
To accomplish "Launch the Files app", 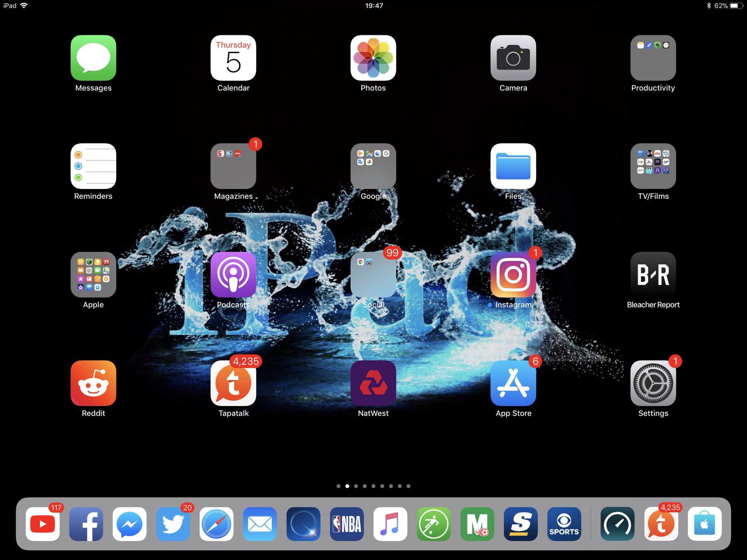I will (513, 166).
